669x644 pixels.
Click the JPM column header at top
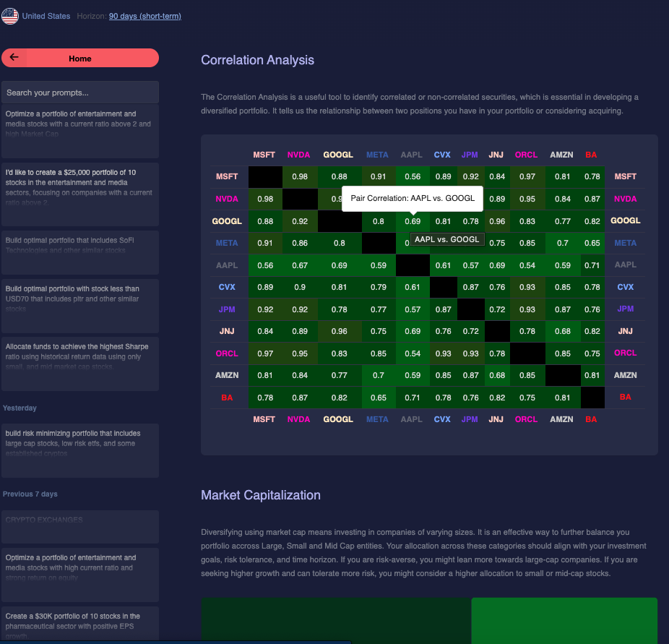[x=470, y=155]
